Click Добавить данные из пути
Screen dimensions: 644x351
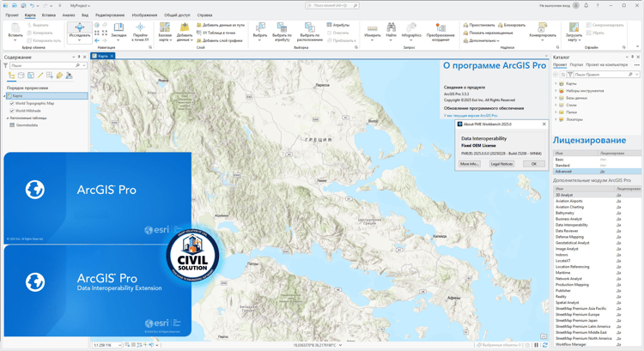(x=221, y=25)
